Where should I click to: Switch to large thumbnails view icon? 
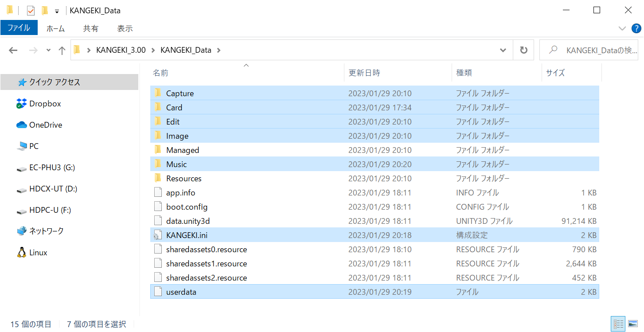tap(632, 324)
